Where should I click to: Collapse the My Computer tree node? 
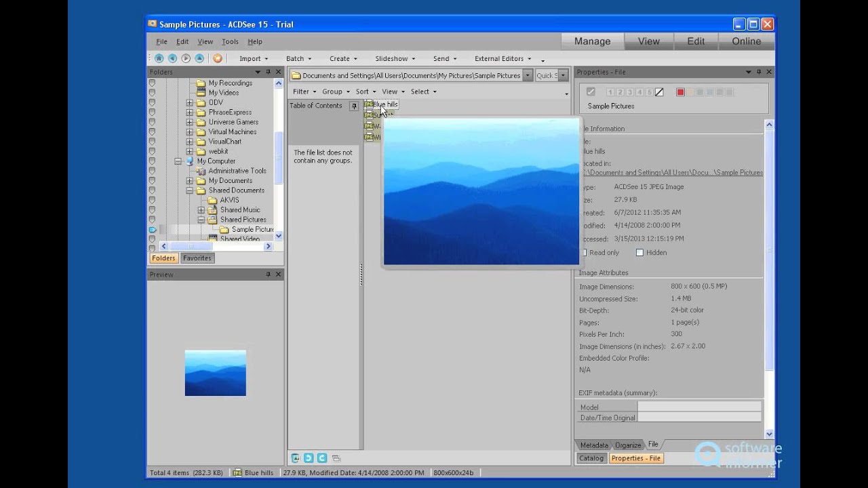tap(178, 161)
